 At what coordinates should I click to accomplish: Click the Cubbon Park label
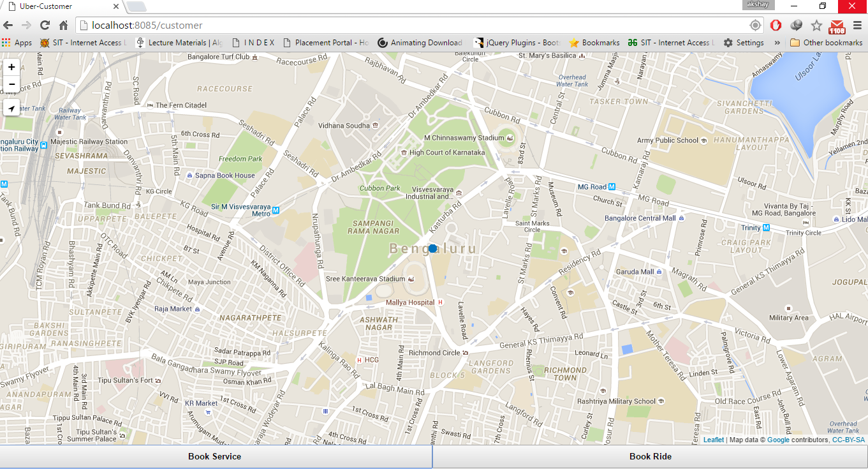[380, 188]
